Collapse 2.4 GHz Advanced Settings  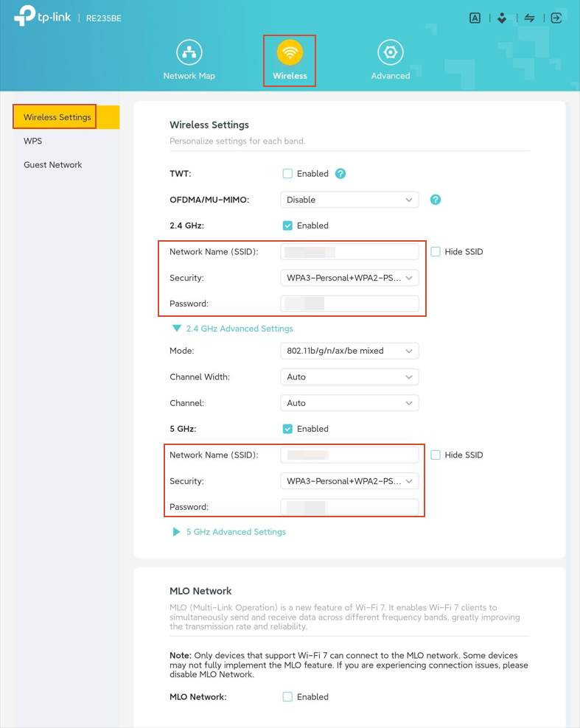[x=233, y=329]
